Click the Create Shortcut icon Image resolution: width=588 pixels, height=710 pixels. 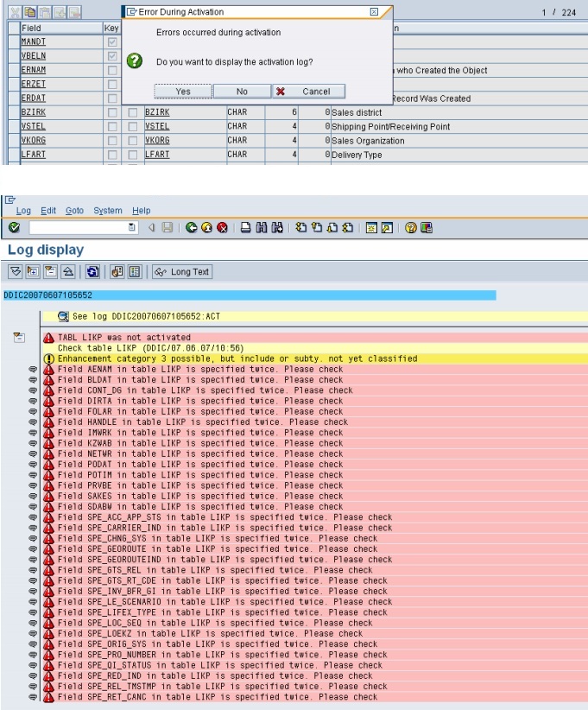[x=387, y=227]
